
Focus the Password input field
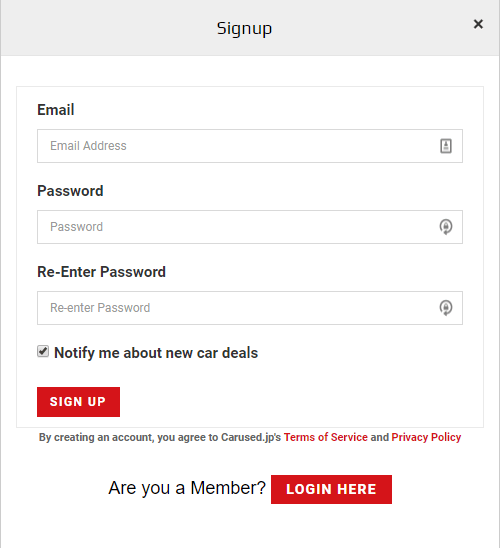point(250,227)
